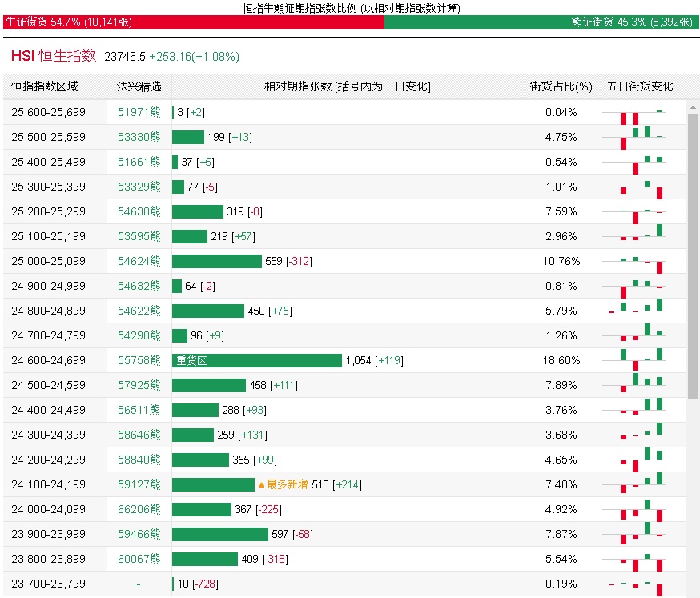Viewport: 700px width, 598px height.
Task: Click the 24,000-24,099 range cell
Action: tap(48, 509)
